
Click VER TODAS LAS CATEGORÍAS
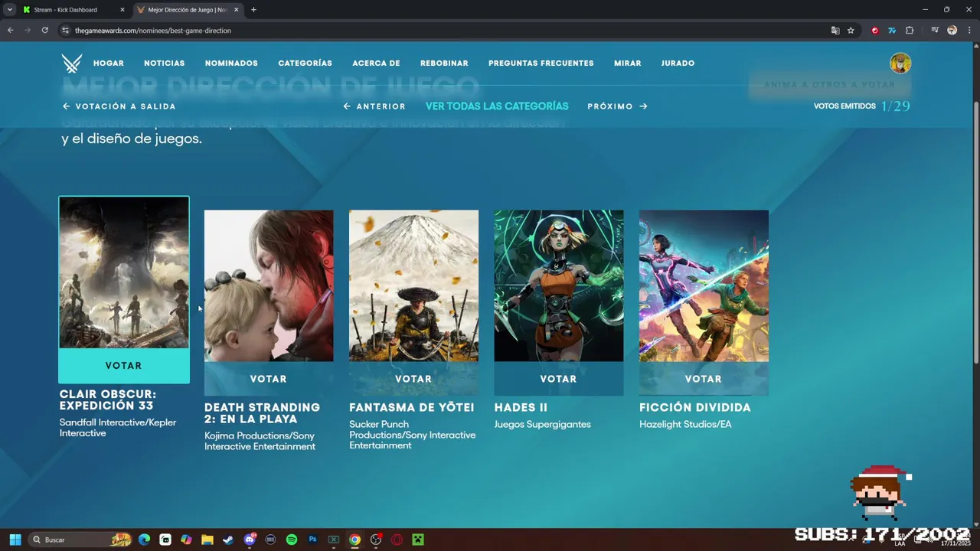[497, 106]
